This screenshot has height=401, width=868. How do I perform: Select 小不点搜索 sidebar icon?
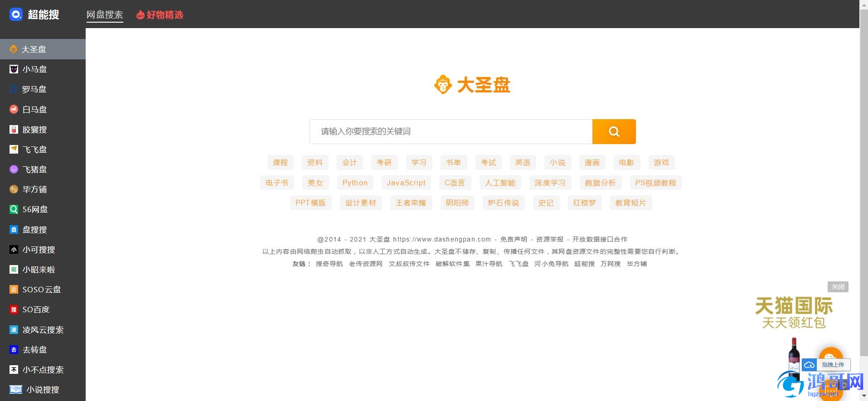click(14, 370)
